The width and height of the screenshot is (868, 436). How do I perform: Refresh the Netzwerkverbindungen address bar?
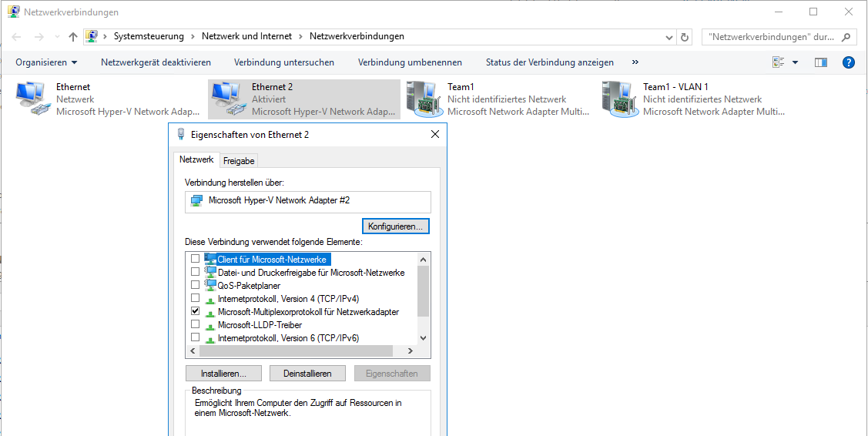click(x=685, y=37)
